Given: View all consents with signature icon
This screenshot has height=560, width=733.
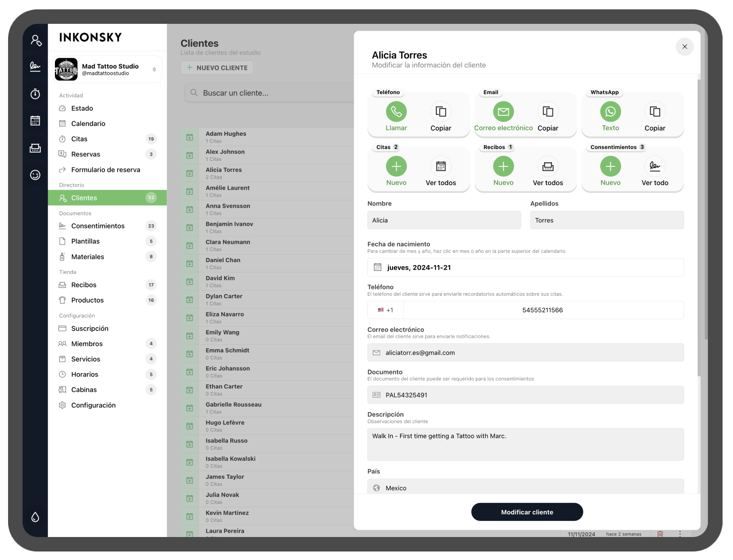Looking at the screenshot, I should click(x=655, y=166).
